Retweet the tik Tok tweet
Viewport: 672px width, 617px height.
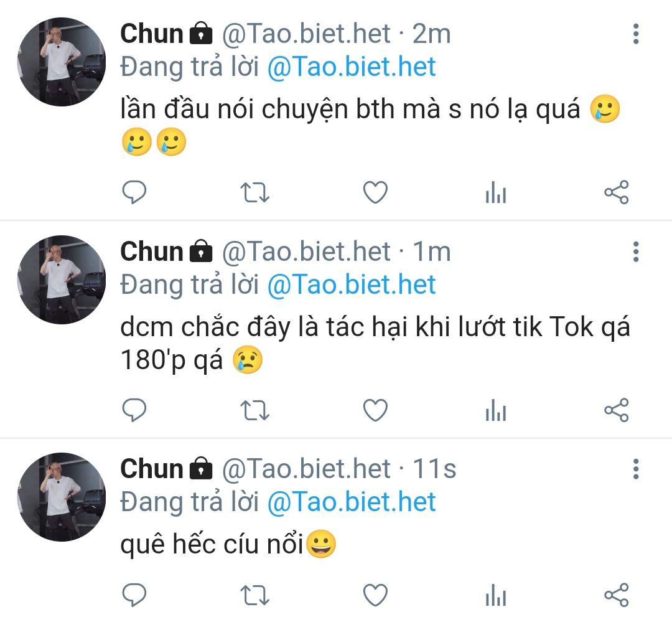coord(254,410)
